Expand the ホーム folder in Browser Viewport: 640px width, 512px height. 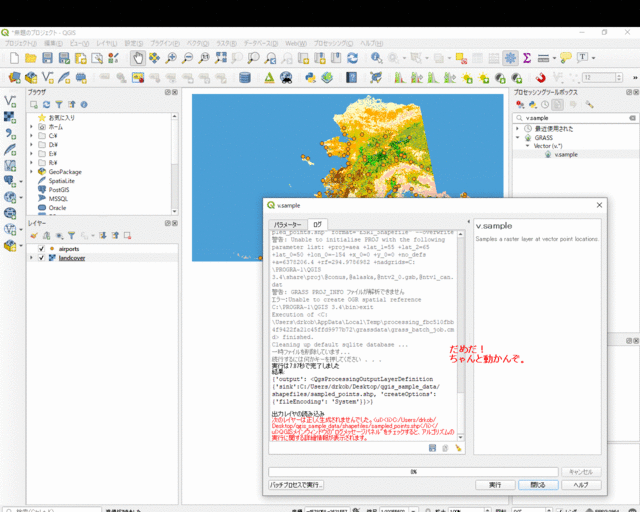click(x=31, y=127)
